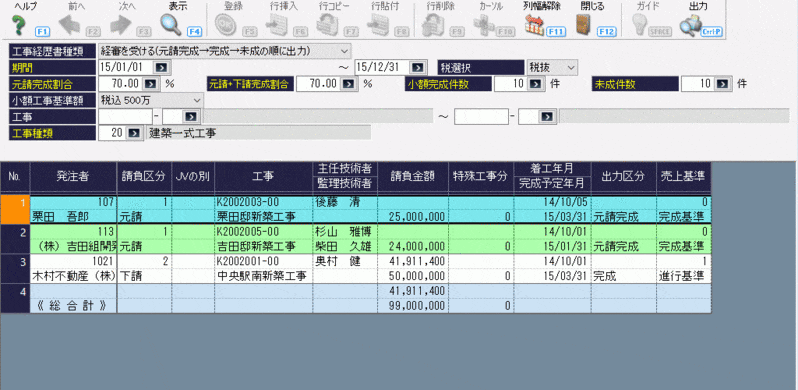The height and width of the screenshot is (390, 798).
Task: Open the 工事経歴書種類 dropdown
Action: click(224, 51)
